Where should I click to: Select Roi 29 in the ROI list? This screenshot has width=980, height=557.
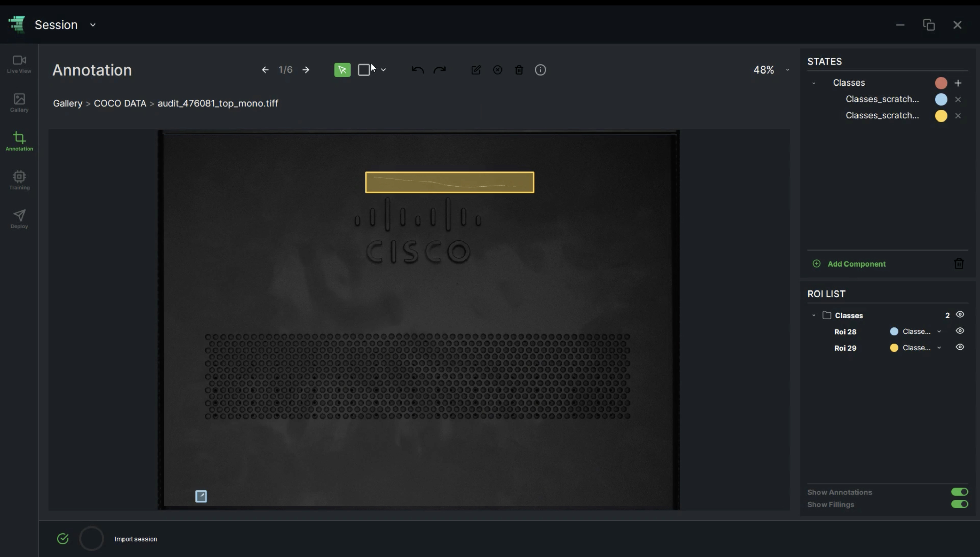click(x=845, y=348)
